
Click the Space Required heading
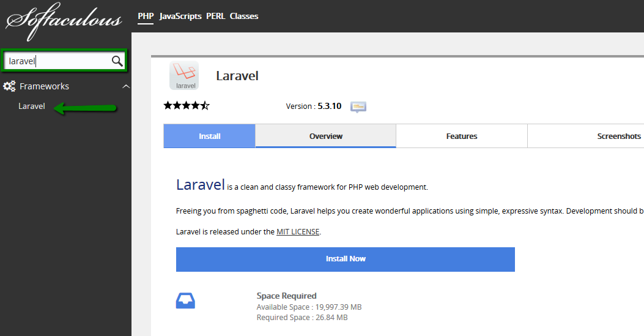tap(286, 296)
